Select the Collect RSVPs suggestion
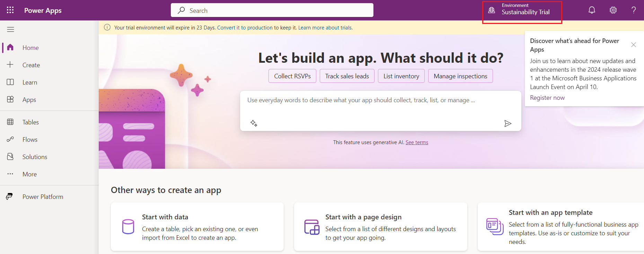The height and width of the screenshot is (254, 644). [292, 76]
